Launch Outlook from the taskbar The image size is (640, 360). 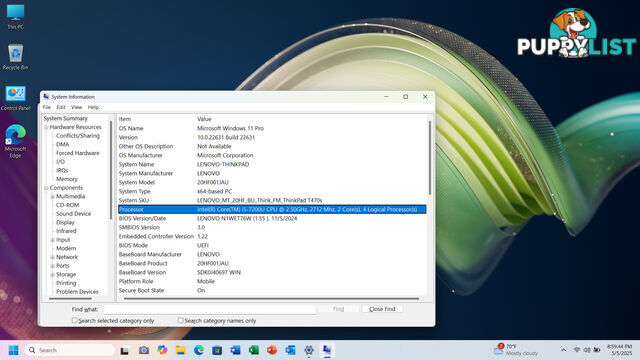[x=291, y=350]
